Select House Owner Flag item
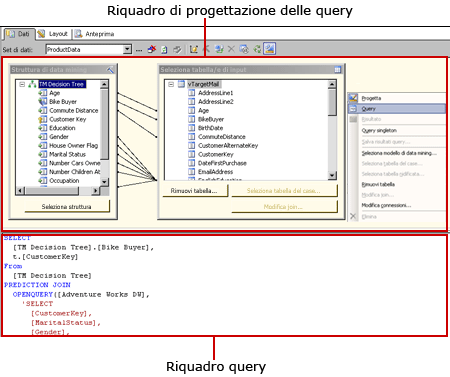Viewport: 450px width, 377px height. pos(74,145)
